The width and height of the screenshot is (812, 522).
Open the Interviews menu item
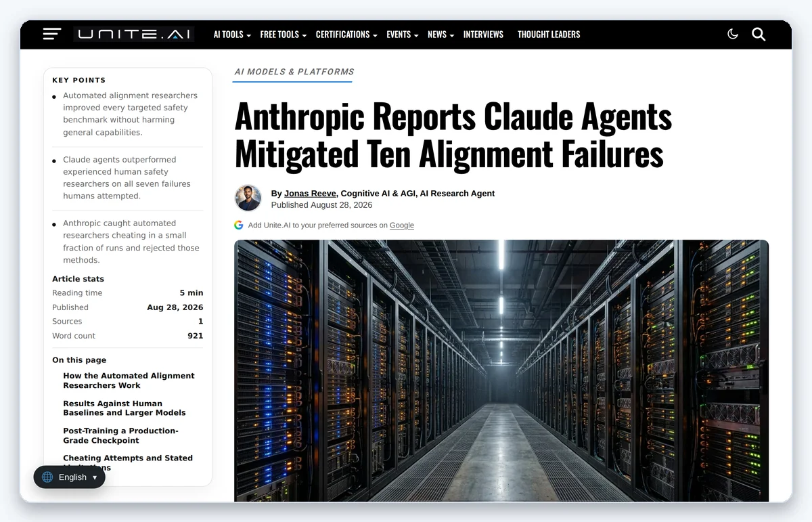[x=483, y=35]
